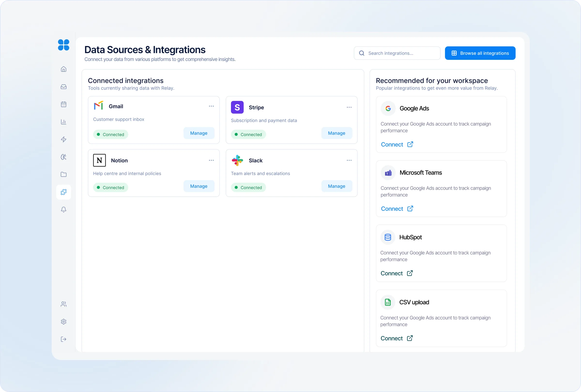Open the folder sidebar icon
Viewport: 581px width, 392px height.
pyautogui.click(x=63, y=174)
